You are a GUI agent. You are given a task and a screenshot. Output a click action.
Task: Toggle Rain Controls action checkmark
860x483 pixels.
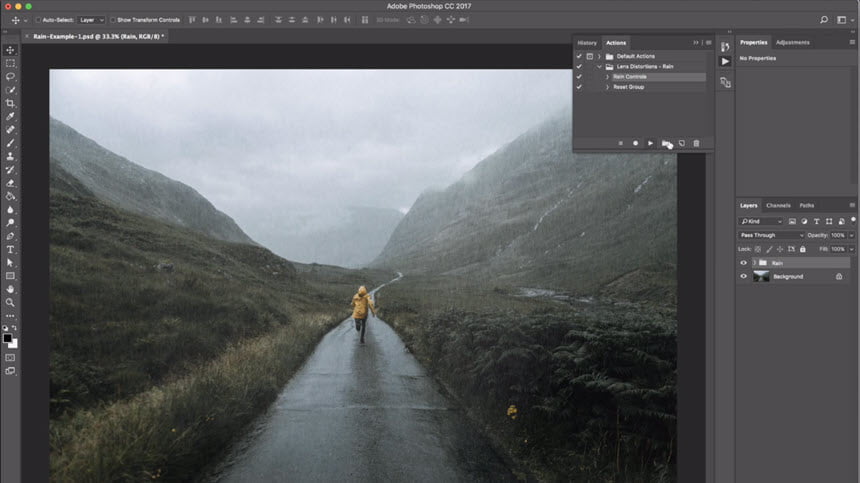[x=579, y=77]
